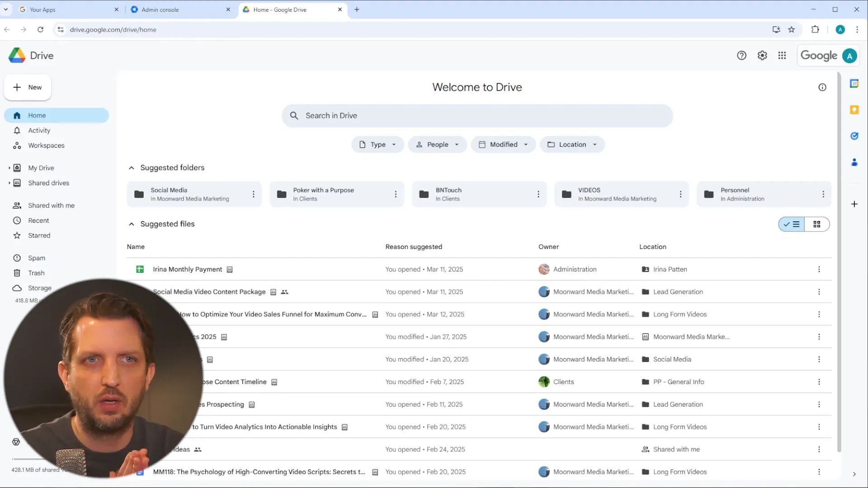Switch to list layout view
The height and width of the screenshot is (488, 868).
(792, 224)
